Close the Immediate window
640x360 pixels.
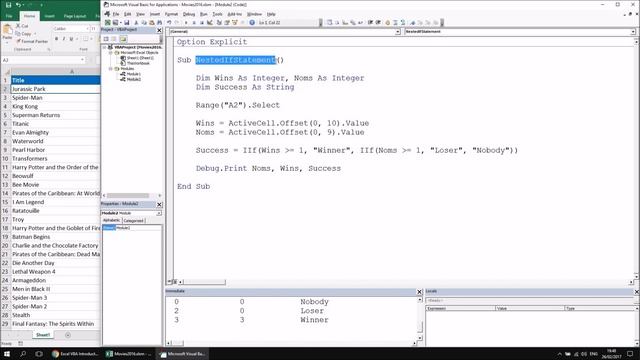point(419,291)
